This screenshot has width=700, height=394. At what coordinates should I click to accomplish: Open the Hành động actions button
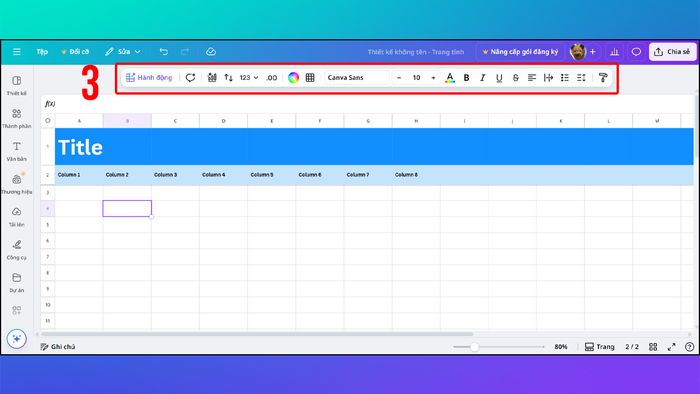(149, 78)
